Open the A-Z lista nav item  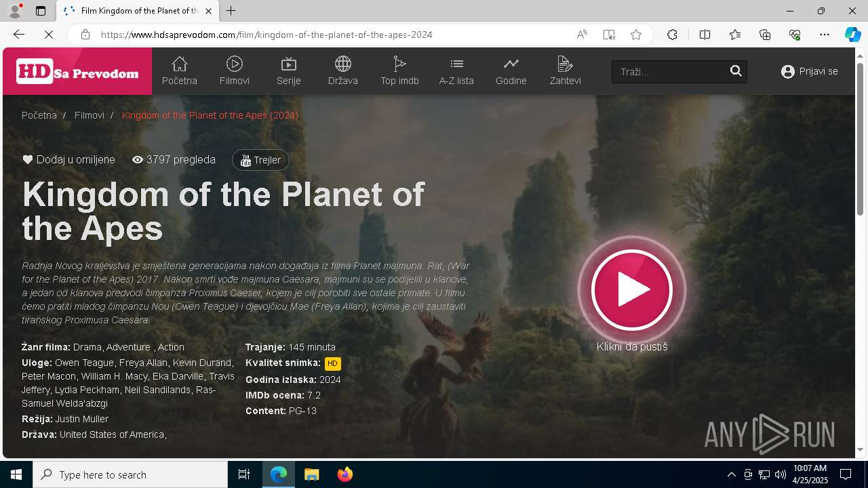pos(456,71)
